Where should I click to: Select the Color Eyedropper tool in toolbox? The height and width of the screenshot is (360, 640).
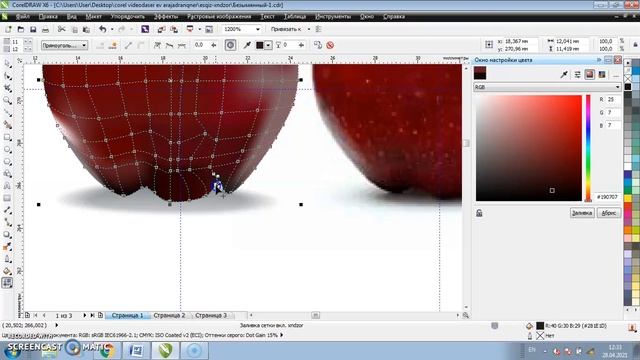pyautogui.click(x=7, y=247)
